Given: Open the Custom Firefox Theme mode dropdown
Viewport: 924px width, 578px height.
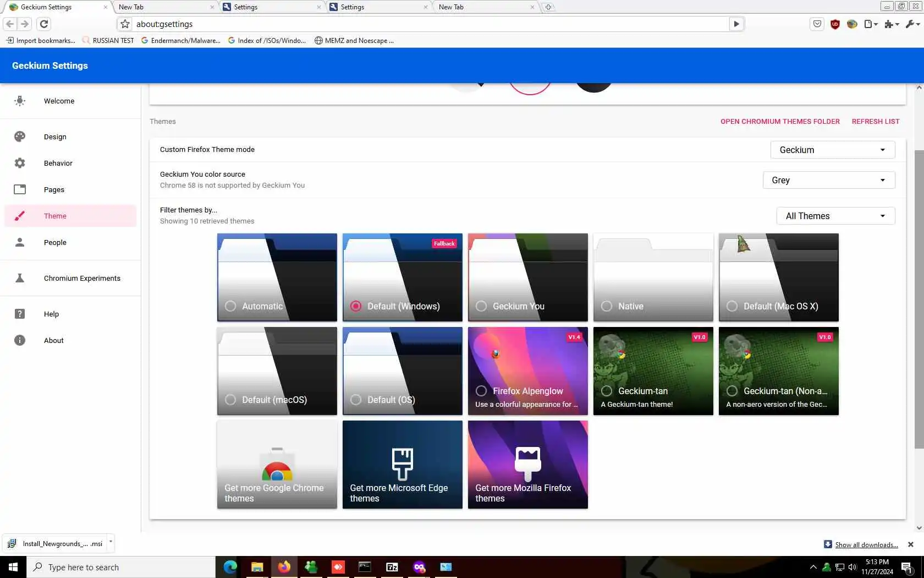Looking at the screenshot, I should [833, 150].
